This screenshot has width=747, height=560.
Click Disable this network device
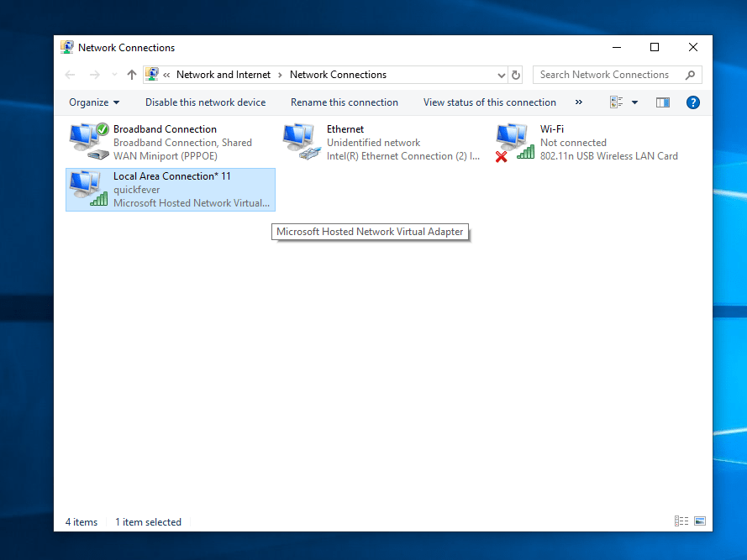(205, 102)
